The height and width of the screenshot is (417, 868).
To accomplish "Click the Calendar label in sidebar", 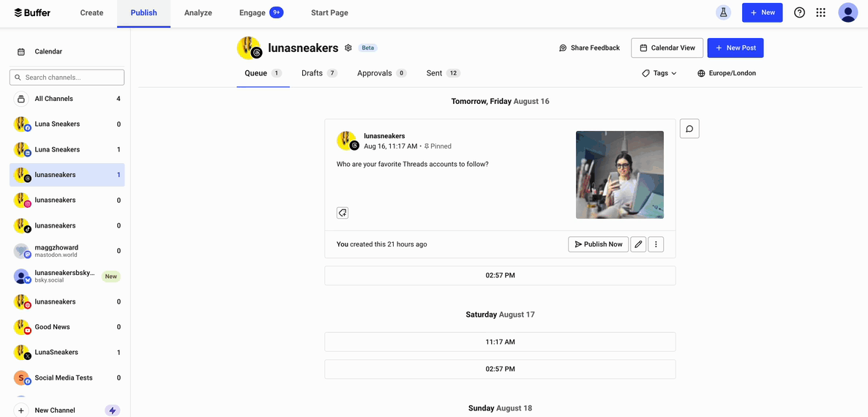I will tap(48, 52).
